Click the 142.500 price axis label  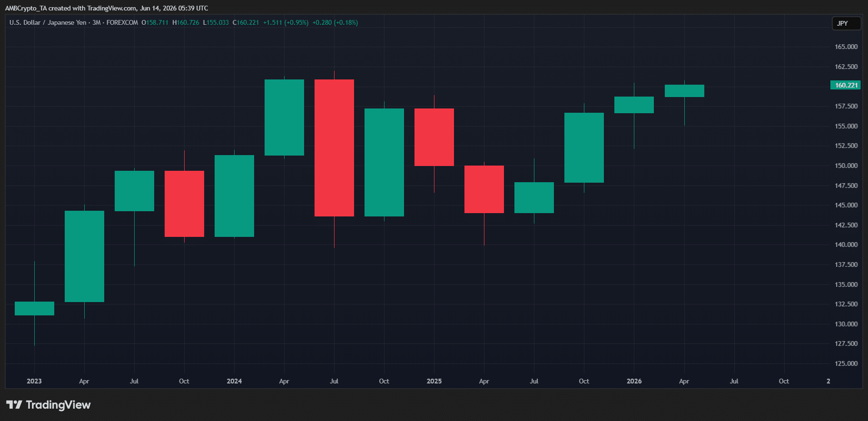pyautogui.click(x=846, y=225)
